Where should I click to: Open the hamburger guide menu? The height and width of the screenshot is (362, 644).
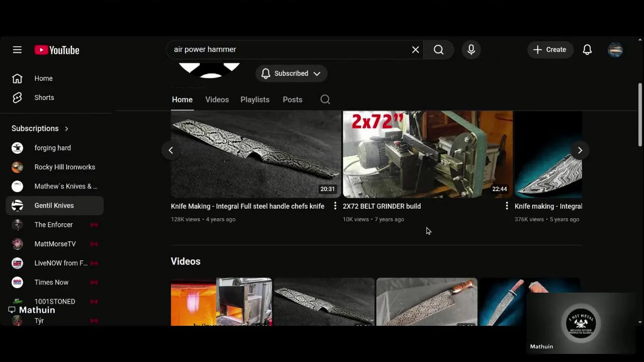click(x=17, y=50)
